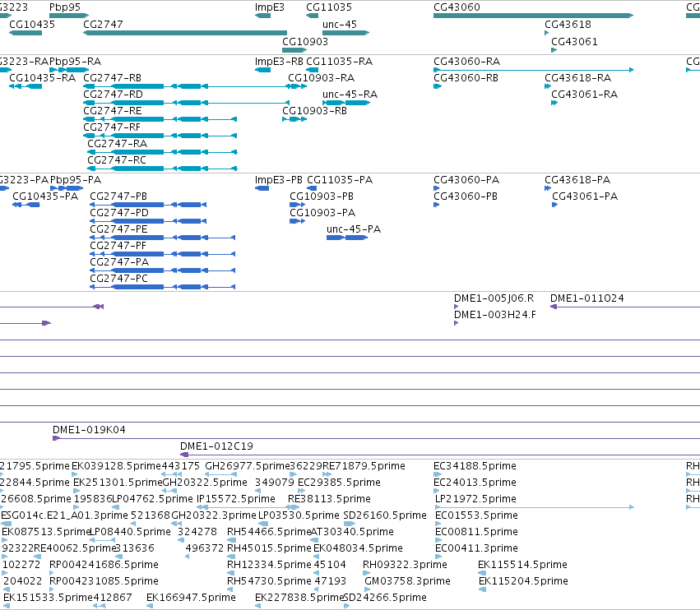Select transcript ImpE3-RB label
Viewport: 700px width, 610px height.
pyautogui.click(x=279, y=62)
